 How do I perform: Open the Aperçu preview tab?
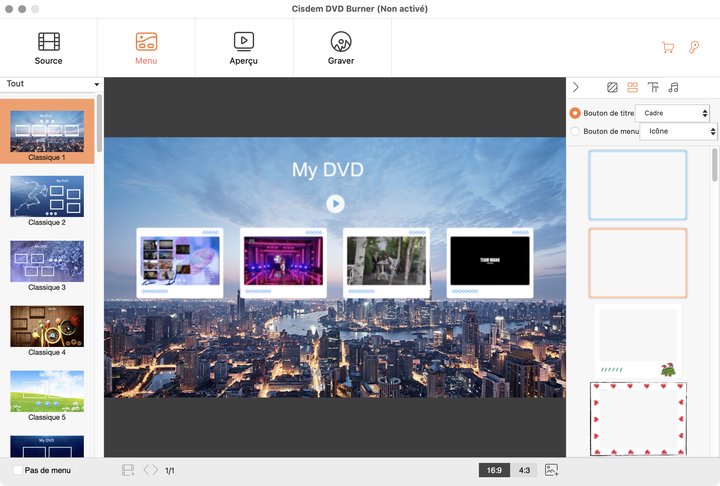(x=243, y=48)
